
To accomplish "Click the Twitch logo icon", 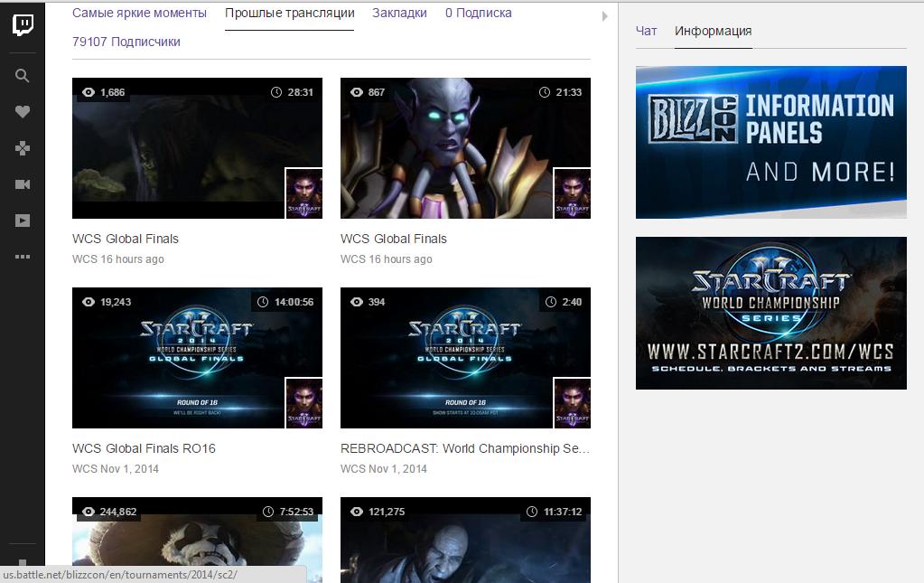I will tap(23, 24).
